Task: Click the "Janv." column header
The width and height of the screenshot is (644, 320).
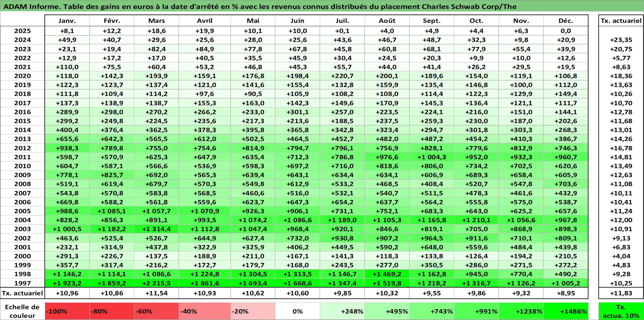Action: (x=67, y=21)
